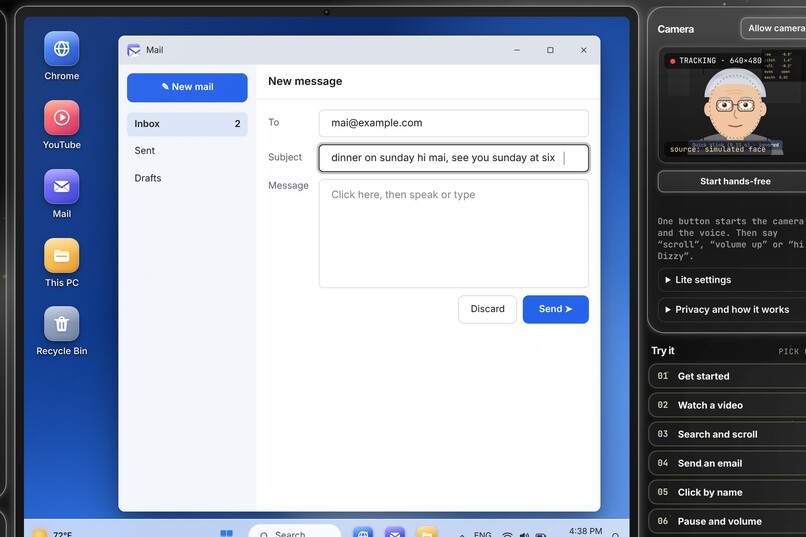This screenshot has height=537, width=806.
Task: Select the Inbox folder
Action: (x=187, y=124)
